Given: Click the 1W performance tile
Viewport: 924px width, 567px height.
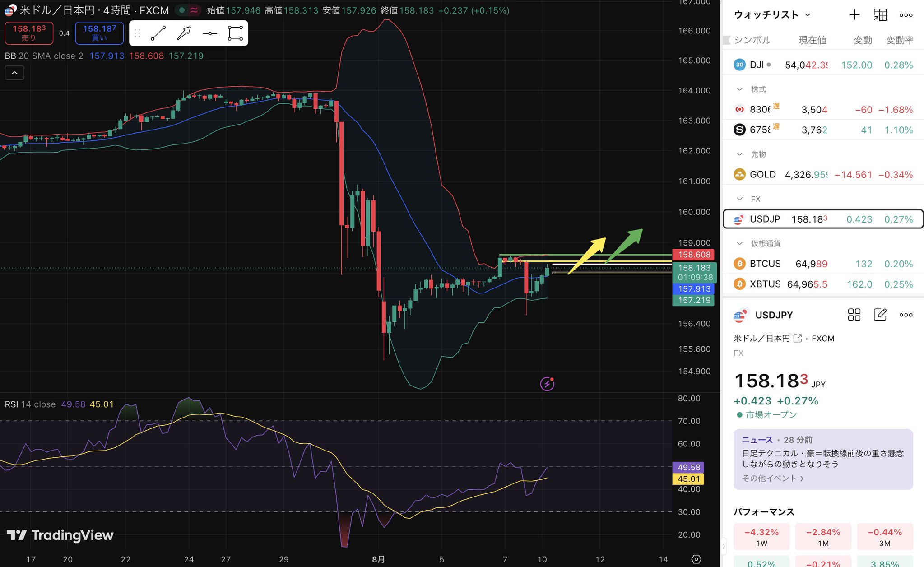Looking at the screenshot, I should click(761, 537).
